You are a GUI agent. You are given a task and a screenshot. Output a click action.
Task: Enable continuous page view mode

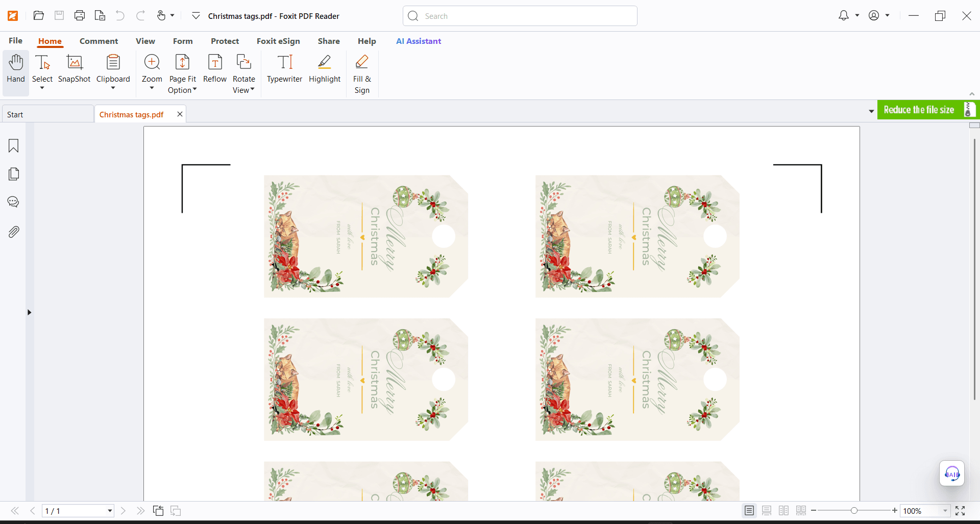click(767, 511)
